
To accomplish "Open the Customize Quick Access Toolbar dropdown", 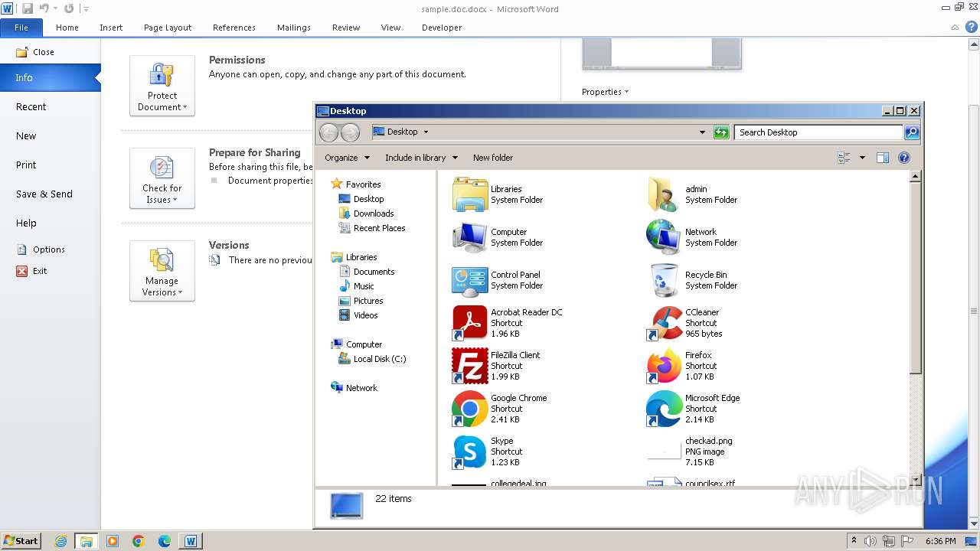I will tap(86, 9).
